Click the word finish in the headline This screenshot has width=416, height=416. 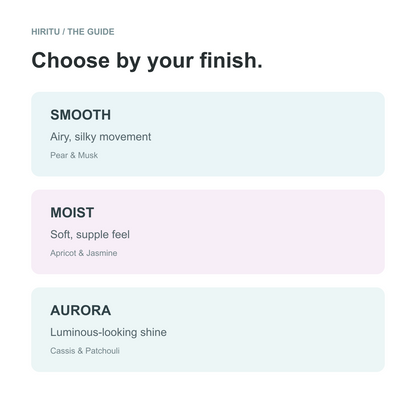click(x=231, y=60)
